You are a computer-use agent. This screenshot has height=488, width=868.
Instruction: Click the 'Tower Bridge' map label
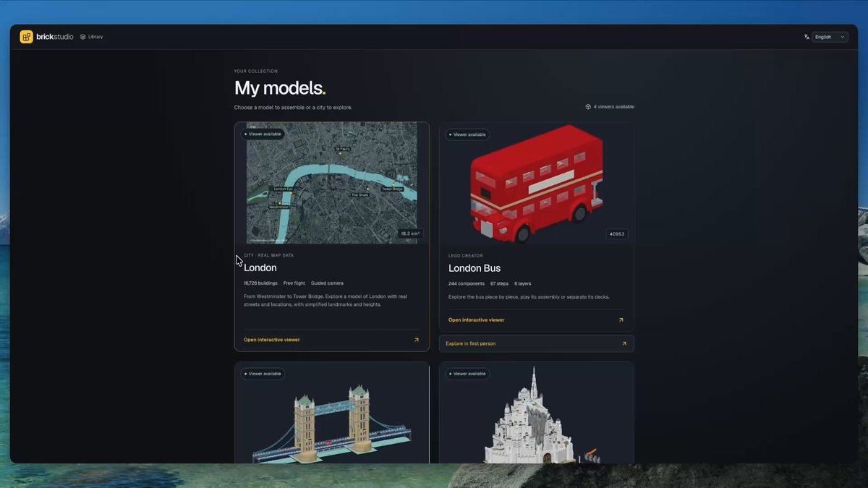392,189
